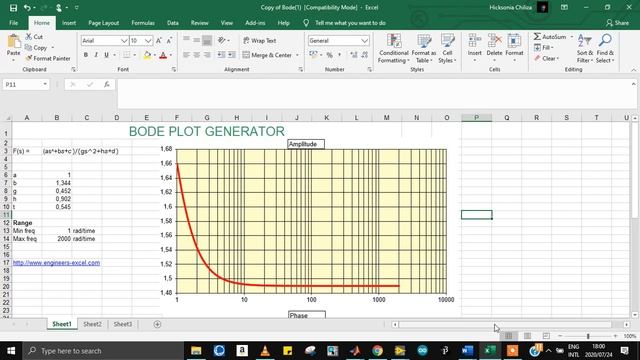Add new sheet with plus icon

157,324
